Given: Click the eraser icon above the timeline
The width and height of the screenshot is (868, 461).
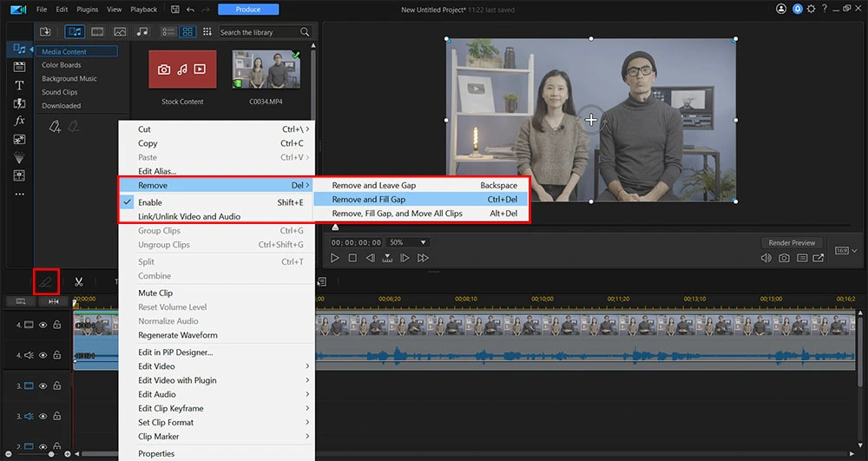Looking at the screenshot, I should click(x=47, y=281).
